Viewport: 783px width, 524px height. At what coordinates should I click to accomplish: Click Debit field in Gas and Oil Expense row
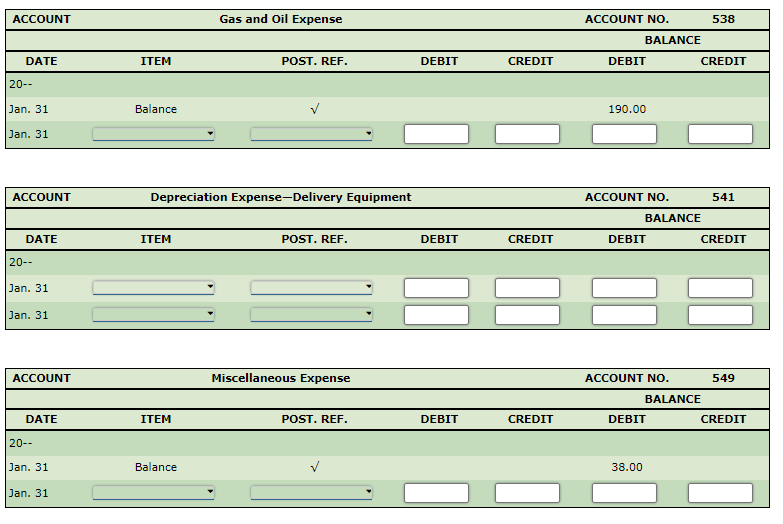tap(436, 134)
